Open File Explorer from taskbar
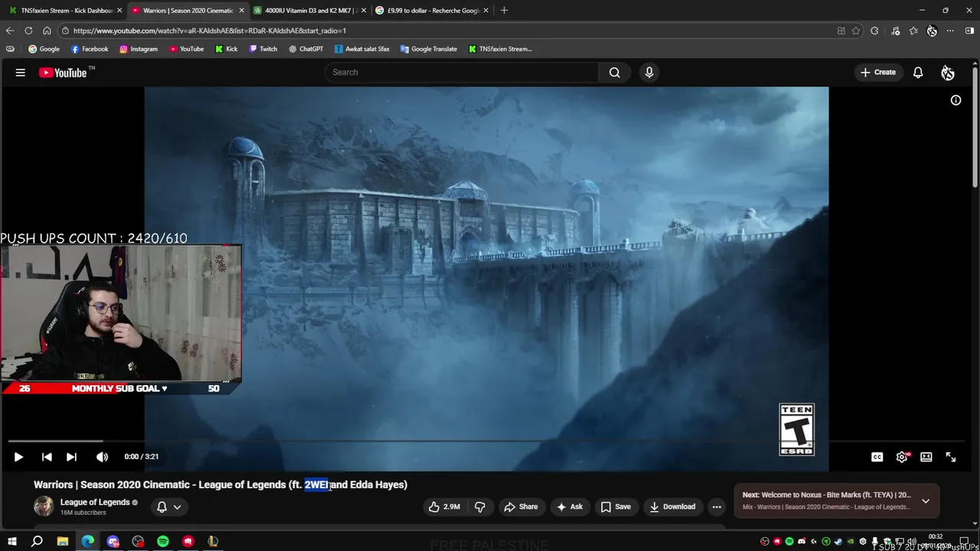This screenshot has width=980, height=551. tap(63, 541)
